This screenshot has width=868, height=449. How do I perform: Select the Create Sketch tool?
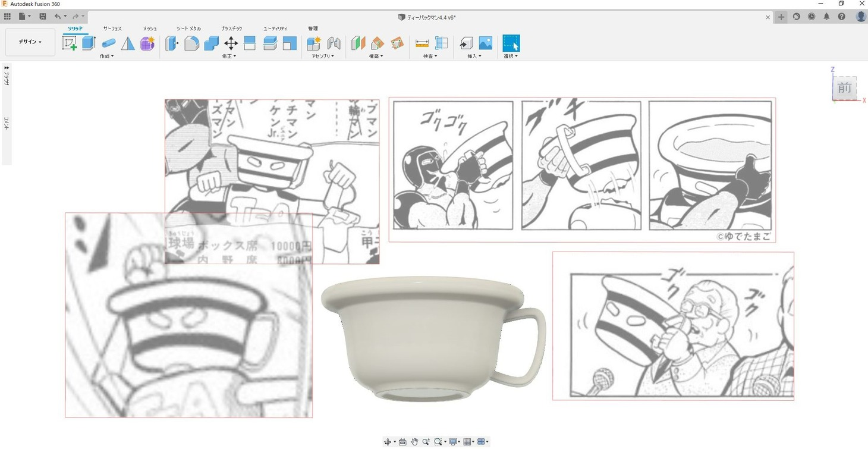(70, 43)
